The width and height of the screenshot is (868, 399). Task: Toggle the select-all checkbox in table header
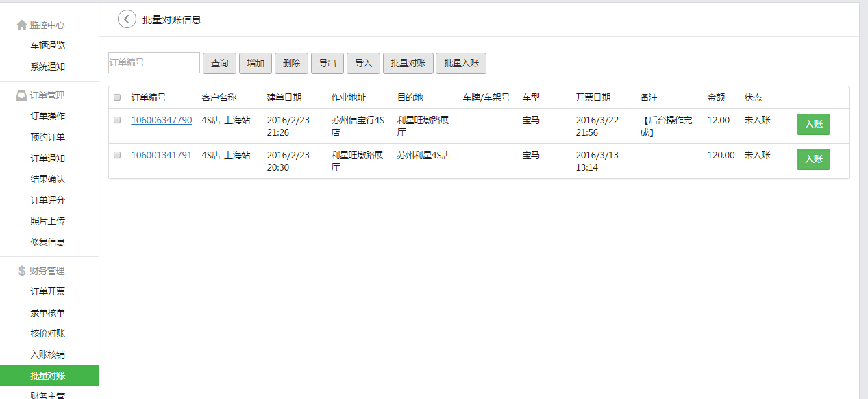pos(117,97)
